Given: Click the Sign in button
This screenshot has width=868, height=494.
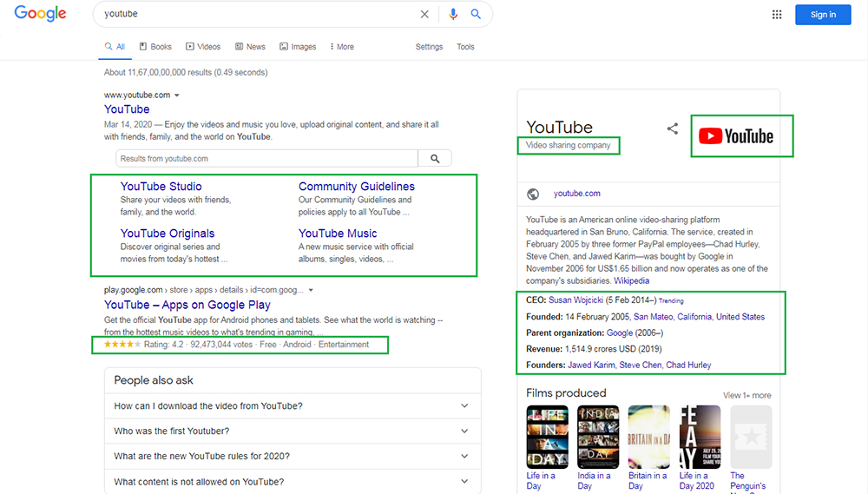Looking at the screenshot, I should tap(823, 15).
